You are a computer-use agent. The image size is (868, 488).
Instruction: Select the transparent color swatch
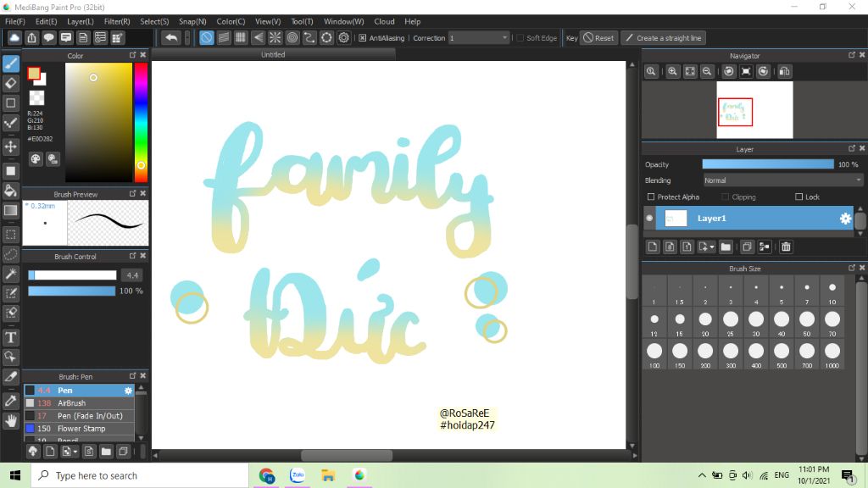coord(36,98)
